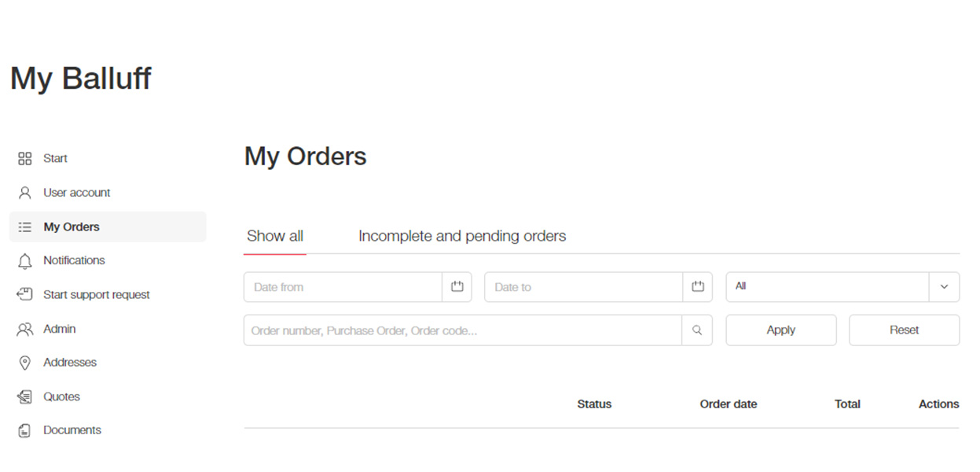Switch to Incomplete and pending orders tab
The height and width of the screenshot is (472, 980).
click(x=462, y=236)
